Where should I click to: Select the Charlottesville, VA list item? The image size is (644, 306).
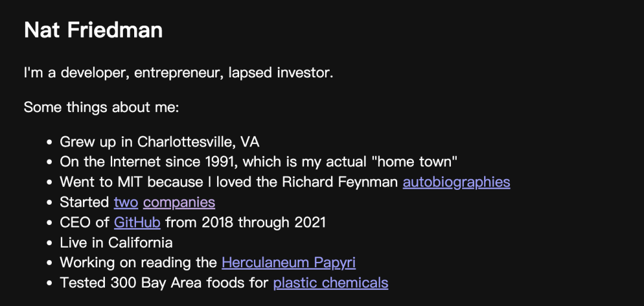click(160, 142)
